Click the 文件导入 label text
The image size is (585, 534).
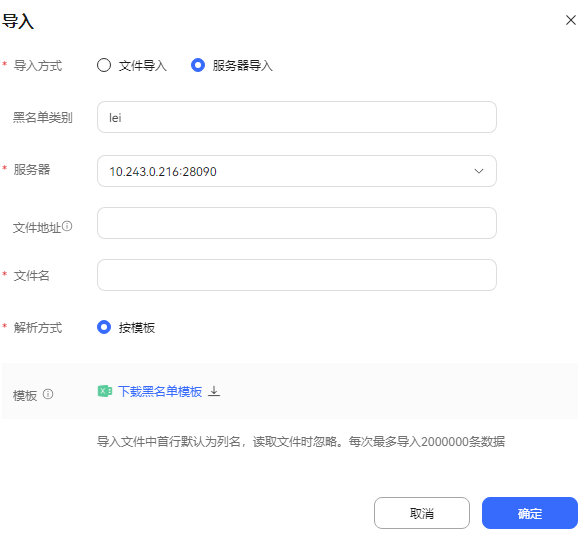[143, 66]
